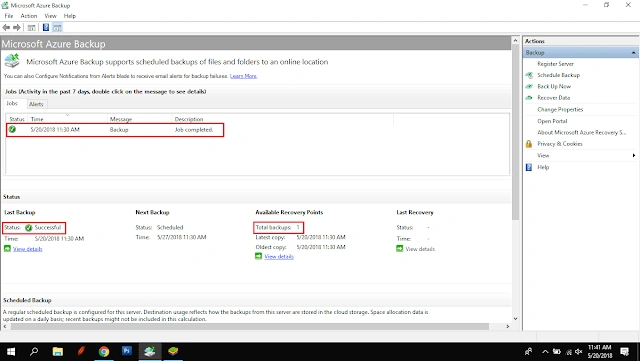The height and width of the screenshot is (361, 640).
Task: Open the Action menu
Action: 29,16
